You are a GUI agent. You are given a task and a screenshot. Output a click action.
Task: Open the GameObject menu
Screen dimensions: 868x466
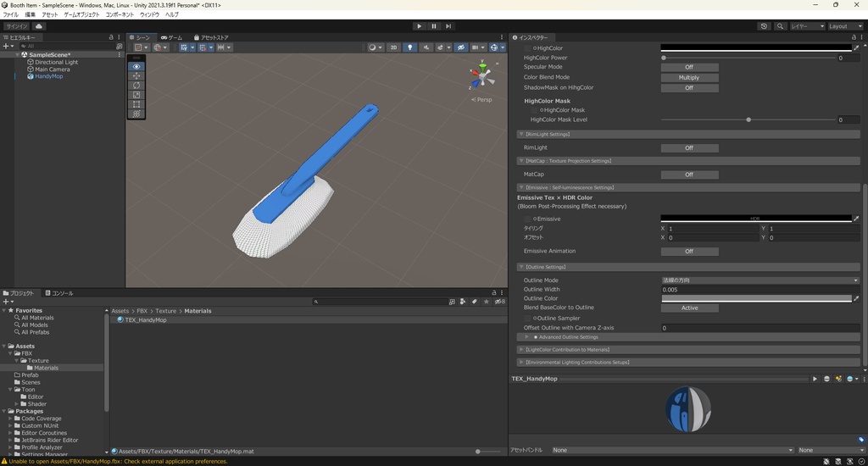tap(81, 15)
